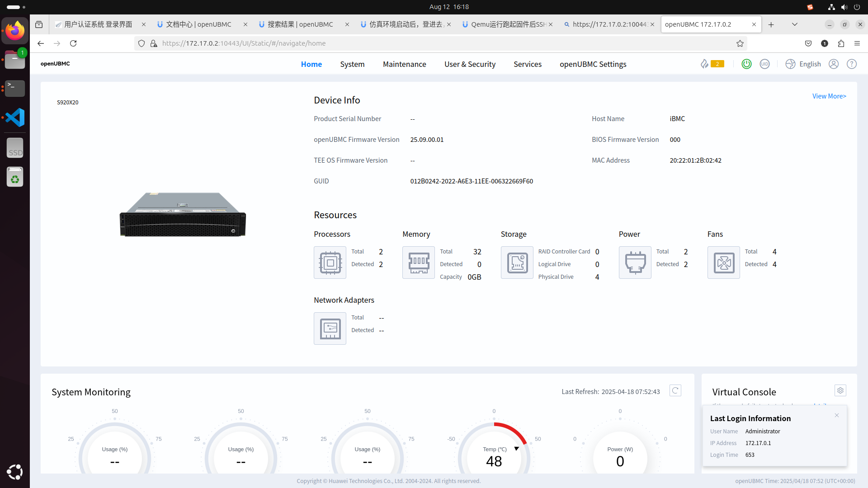This screenshot has height=488, width=868.
Task: Expand the browser tab list chevron
Action: 794,24
